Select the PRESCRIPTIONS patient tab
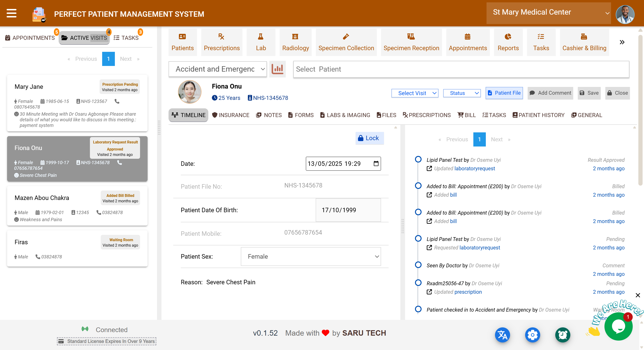Screen dimensions: 644x350 [427, 115]
